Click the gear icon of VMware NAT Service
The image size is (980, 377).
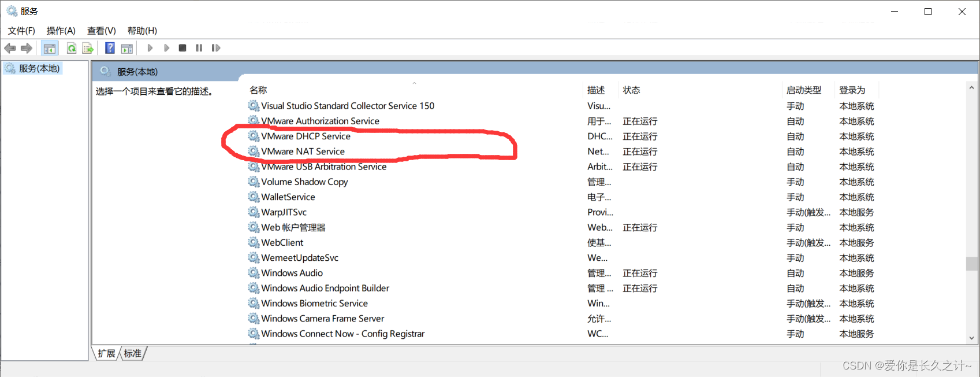point(254,151)
